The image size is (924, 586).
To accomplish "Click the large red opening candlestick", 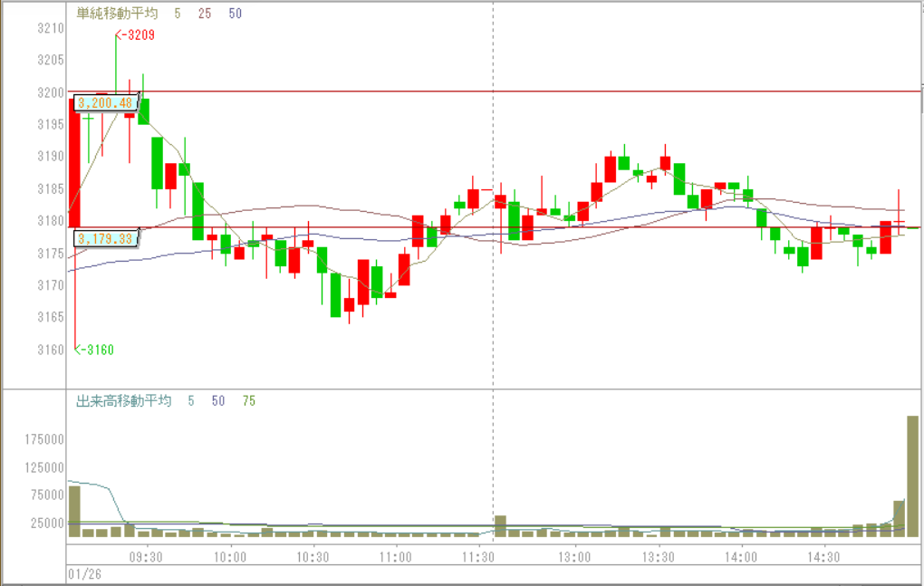I will (74, 163).
